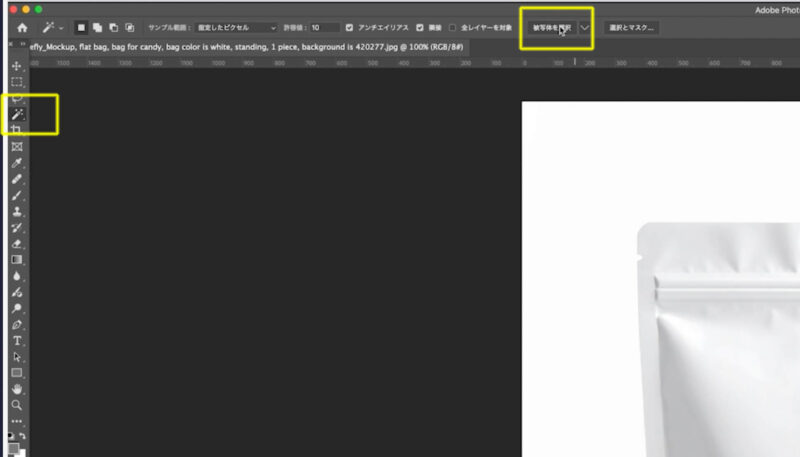The image size is (800, 457).
Task: Select the Rectangular Marquee tool
Action: [x=17, y=82]
